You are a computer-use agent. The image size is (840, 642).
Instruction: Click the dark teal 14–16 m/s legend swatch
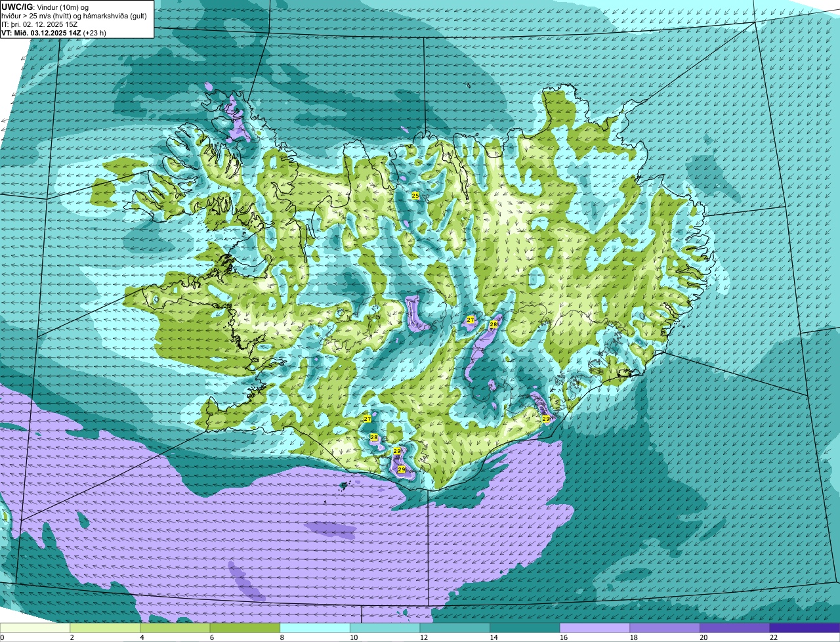(525, 628)
